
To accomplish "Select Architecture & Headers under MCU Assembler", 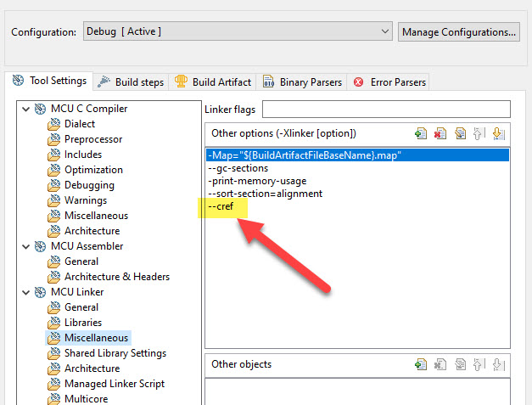I will (x=116, y=277).
